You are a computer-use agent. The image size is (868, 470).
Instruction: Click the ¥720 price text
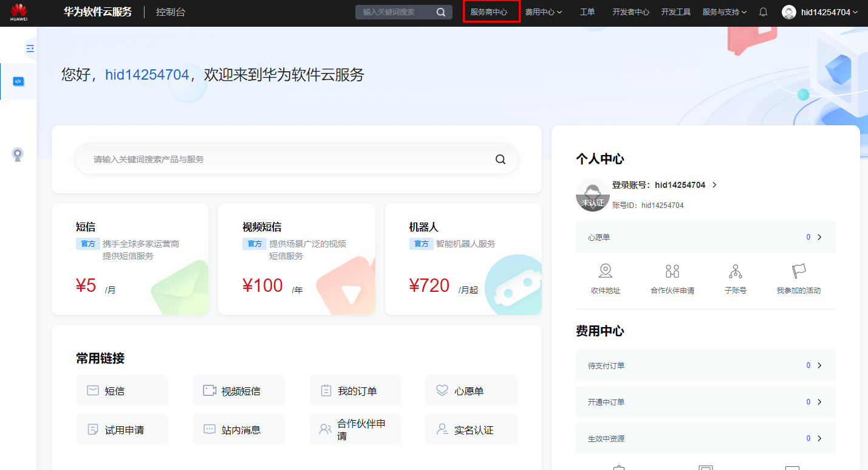(429, 286)
